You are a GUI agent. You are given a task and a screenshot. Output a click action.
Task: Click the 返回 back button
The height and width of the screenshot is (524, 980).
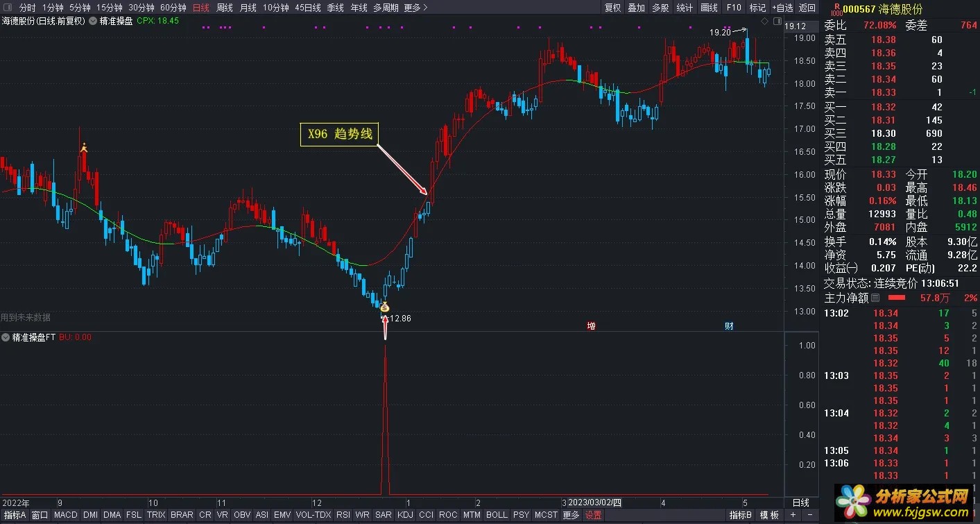[x=807, y=8]
